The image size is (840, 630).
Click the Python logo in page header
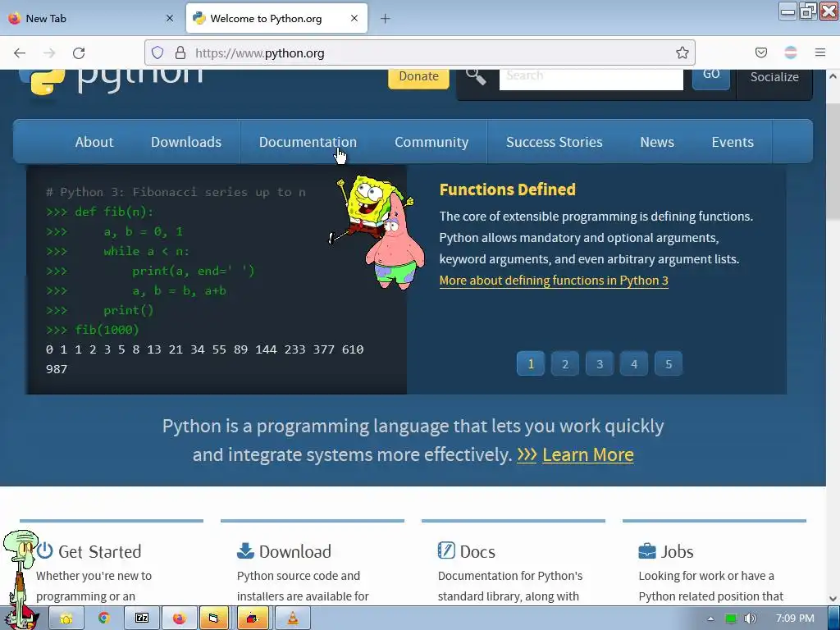112,81
